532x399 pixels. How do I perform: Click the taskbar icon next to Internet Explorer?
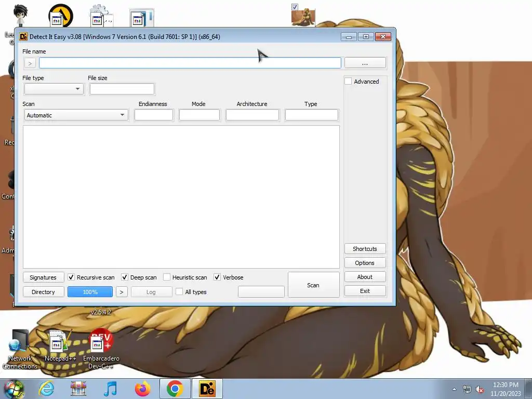tap(78, 389)
